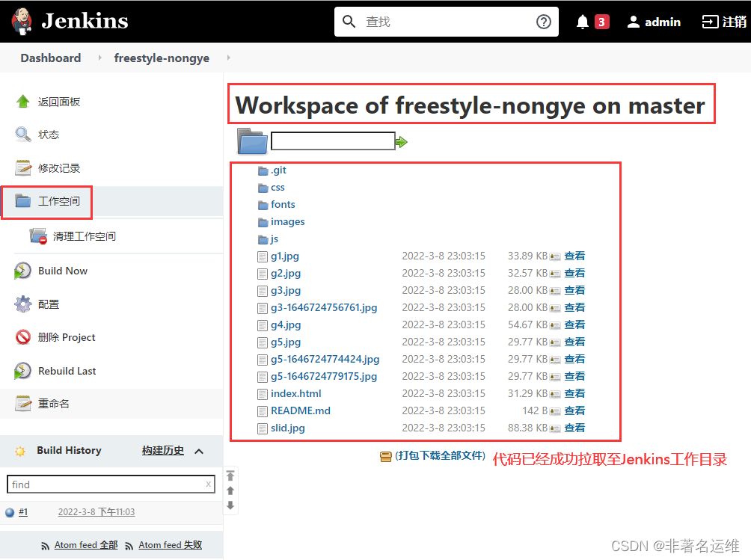This screenshot has height=560, width=751.
Task: Click Rebuild Last in the sidebar
Action: 55,371
